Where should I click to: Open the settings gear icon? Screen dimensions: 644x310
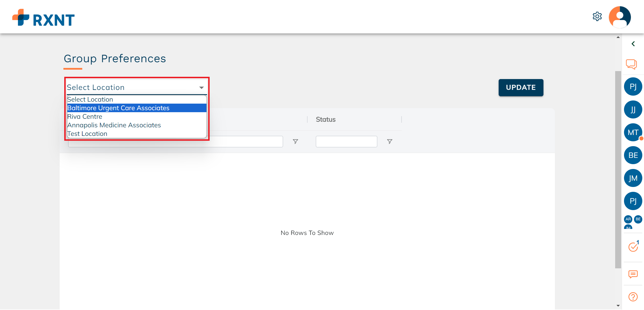point(597,17)
